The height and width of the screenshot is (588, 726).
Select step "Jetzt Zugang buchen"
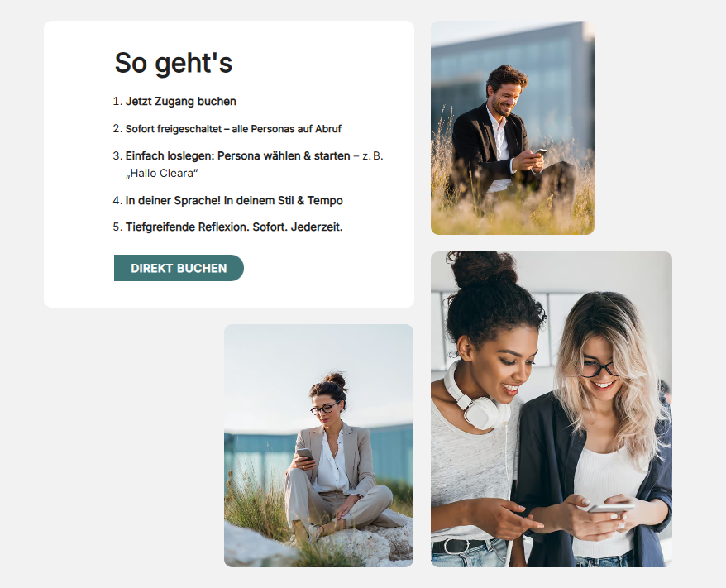pos(180,102)
